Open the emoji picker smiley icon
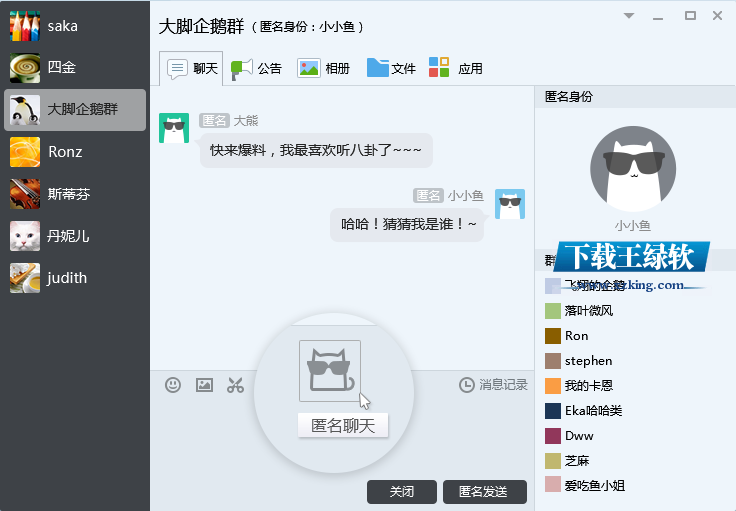The height and width of the screenshot is (511, 736). coord(173,385)
